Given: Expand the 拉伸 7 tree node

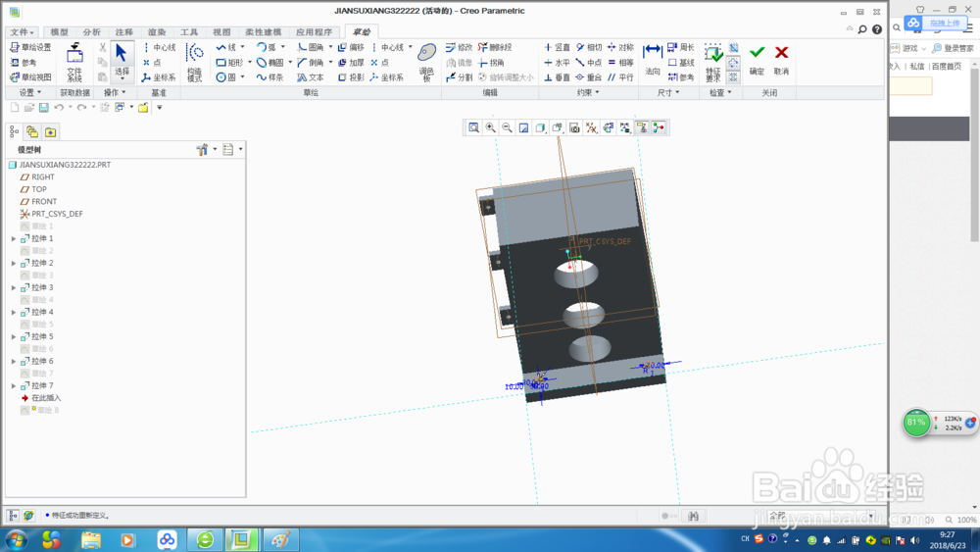Looking at the screenshot, I should [x=14, y=385].
